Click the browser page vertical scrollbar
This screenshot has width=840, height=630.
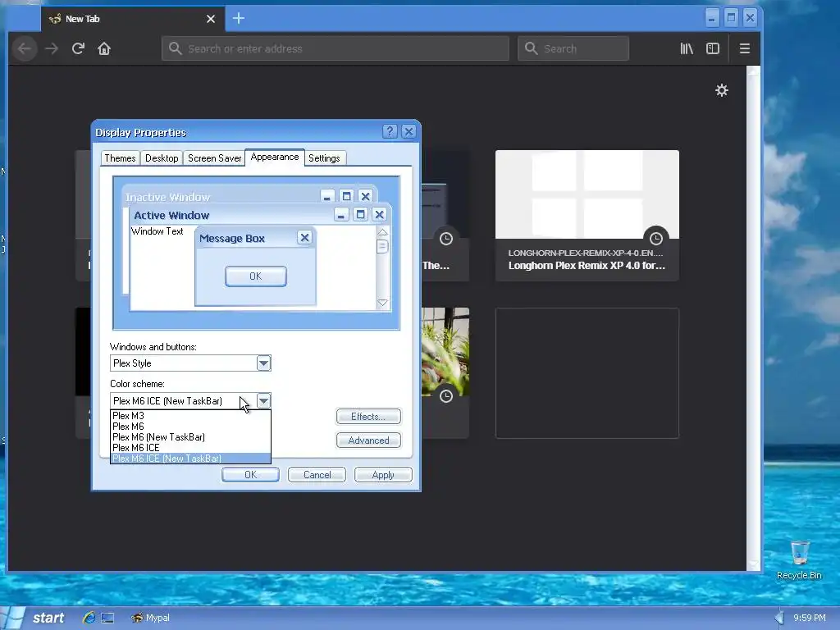tap(753, 319)
